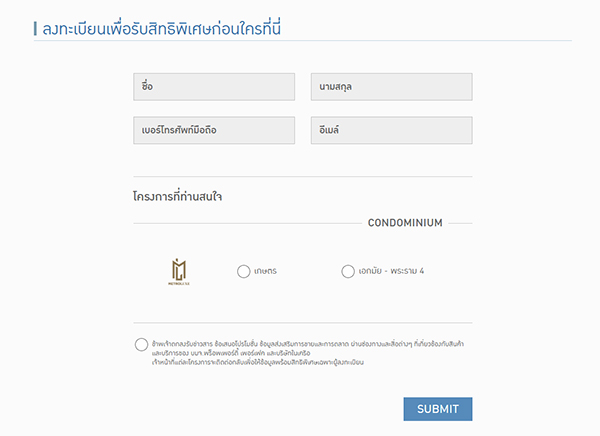
Task: Click the โครงการที่ท่านสนใจ section label
Action: pos(177,196)
